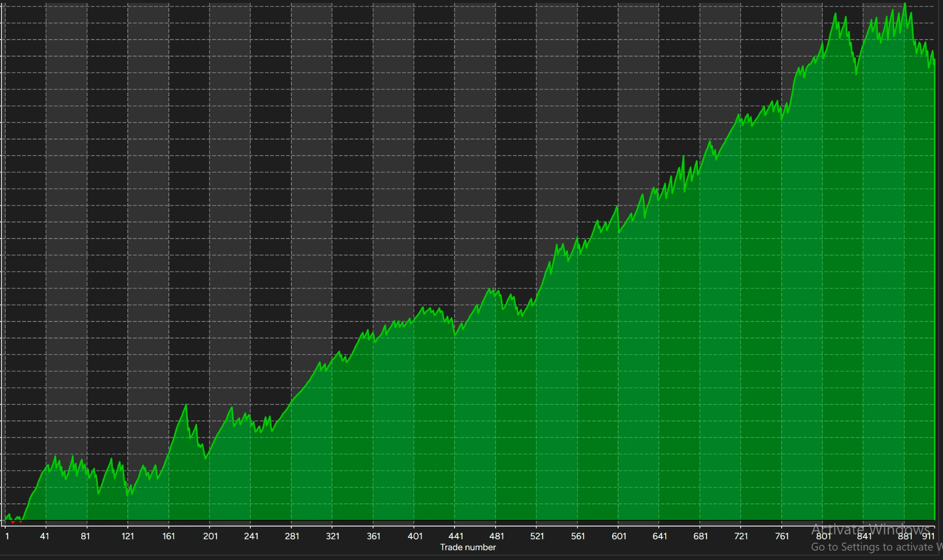Select trade number label 641
This screenshot has width=943, height=560.
click(x=660, y=536)
